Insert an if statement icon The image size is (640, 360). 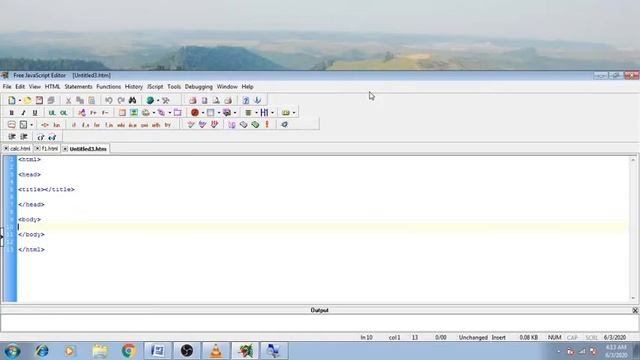pyautogui.click(x=74, y=125)
